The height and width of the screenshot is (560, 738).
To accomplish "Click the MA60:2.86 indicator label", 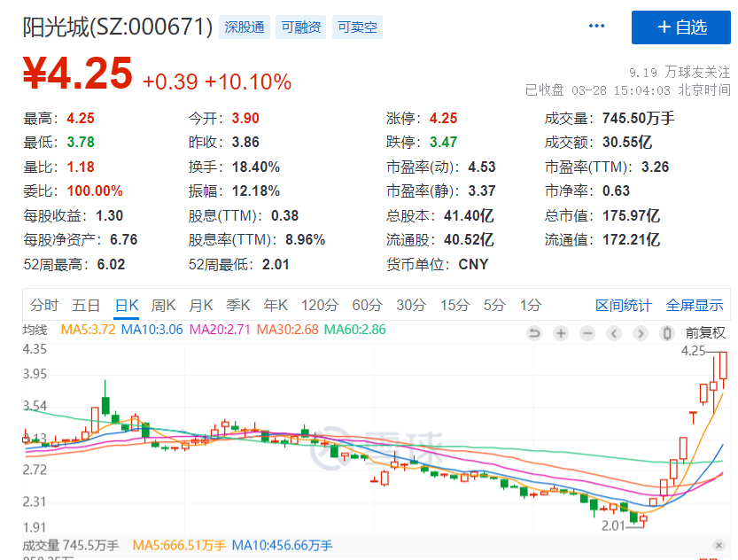I will click(355, 330).
